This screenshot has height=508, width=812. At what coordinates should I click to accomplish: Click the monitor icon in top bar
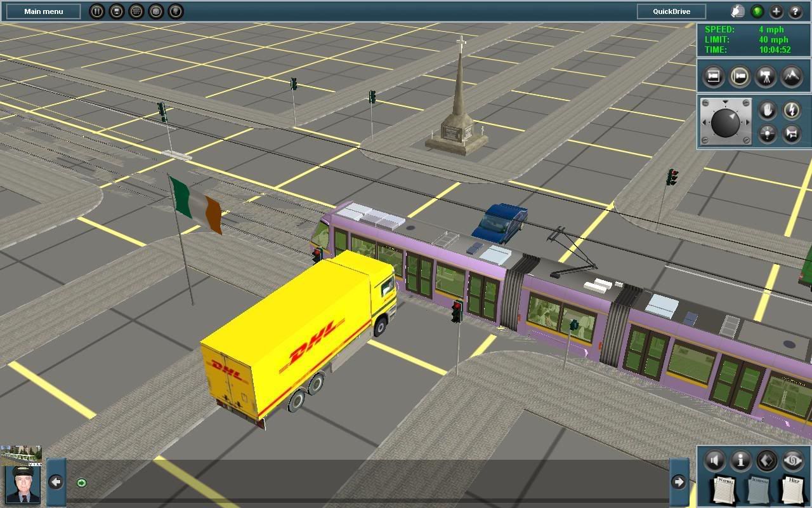[x=117, y=11]
